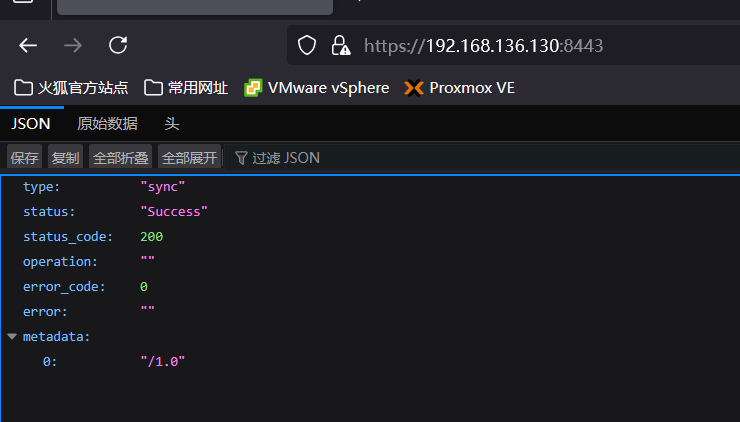740x422 pixels.
Task: Go back with the left arrow button
Action: coord(28,46)
